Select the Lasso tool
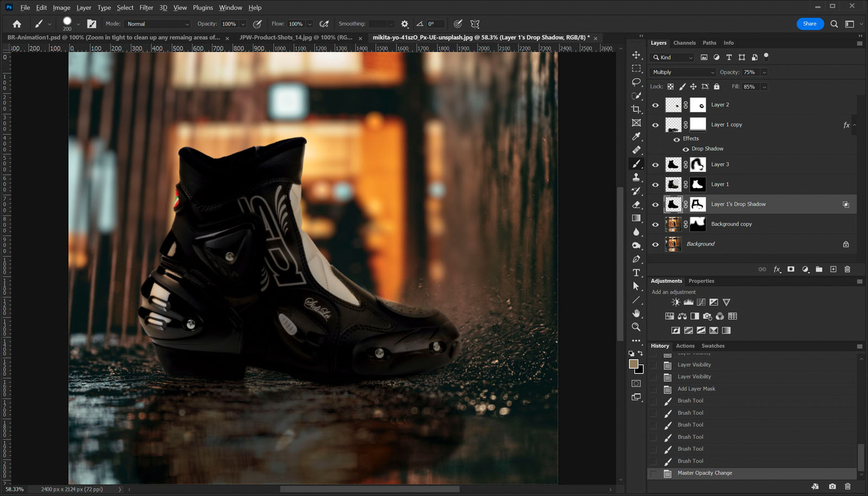The image size is (868, 496). [636, 82]
